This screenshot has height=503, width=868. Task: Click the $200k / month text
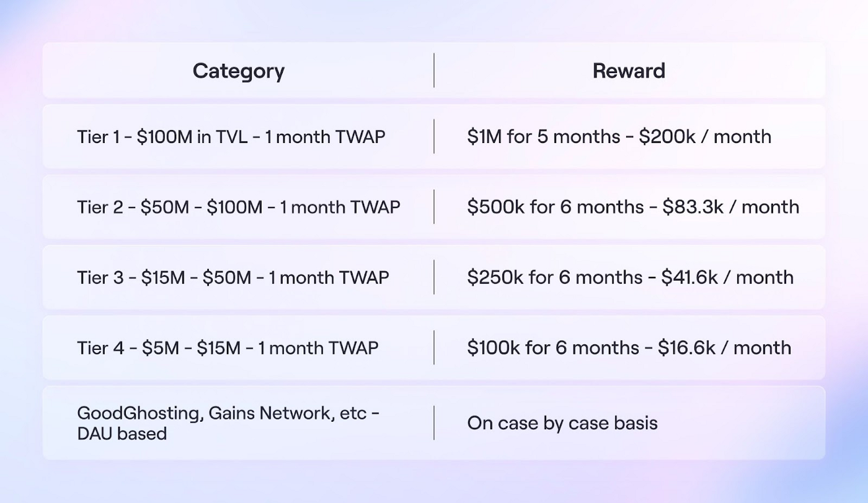[x=706, y=136]
